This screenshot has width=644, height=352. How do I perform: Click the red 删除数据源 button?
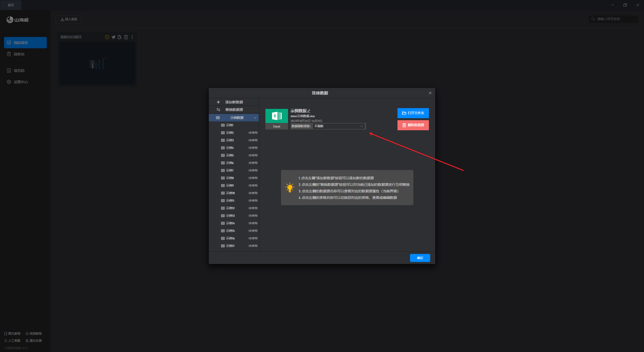coord(413,125)
